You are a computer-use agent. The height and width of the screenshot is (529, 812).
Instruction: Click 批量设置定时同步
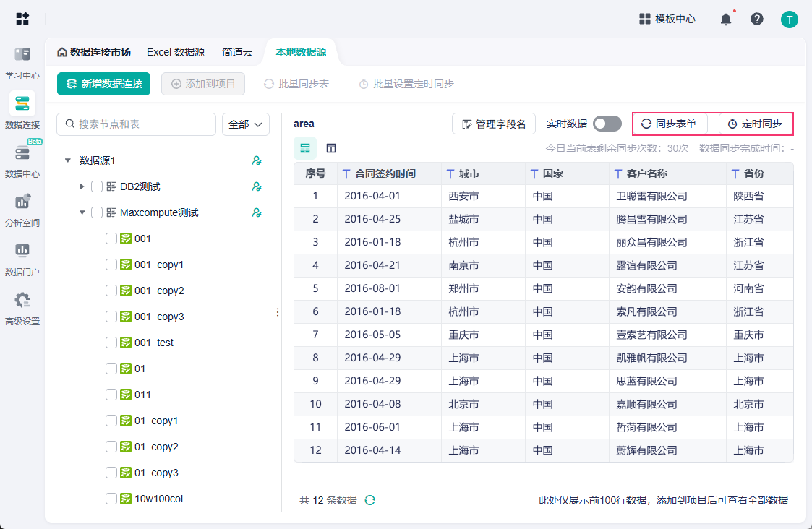[406, 84]
